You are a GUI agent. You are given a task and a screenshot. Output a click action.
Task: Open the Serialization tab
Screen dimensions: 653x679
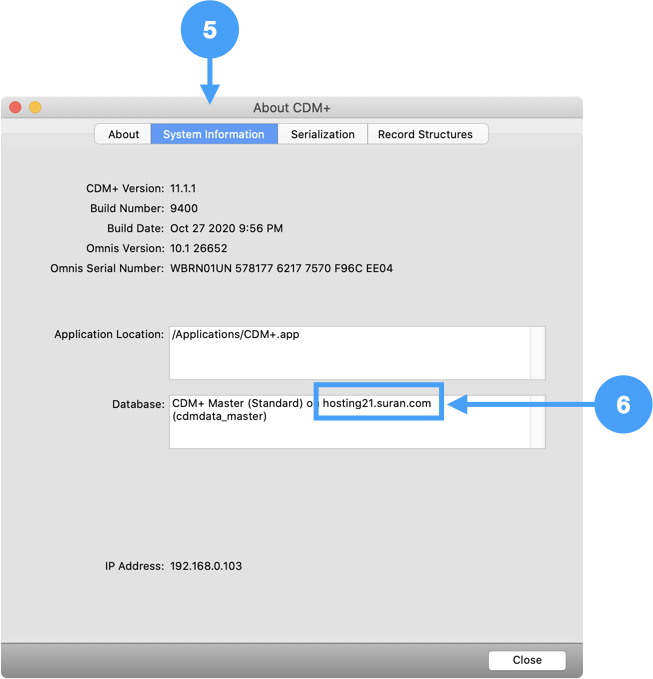coord(322,134)
